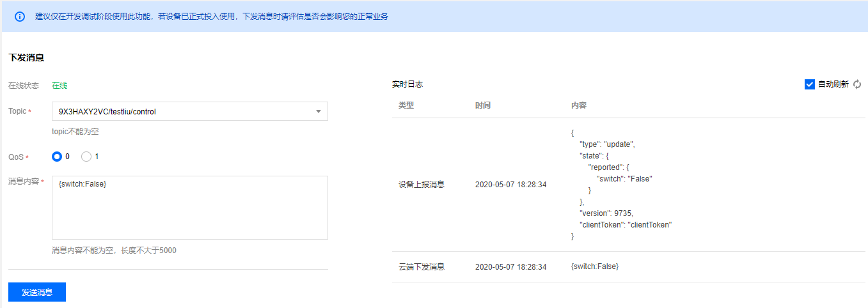Click the 自动刷新 label text

(833, 84)
